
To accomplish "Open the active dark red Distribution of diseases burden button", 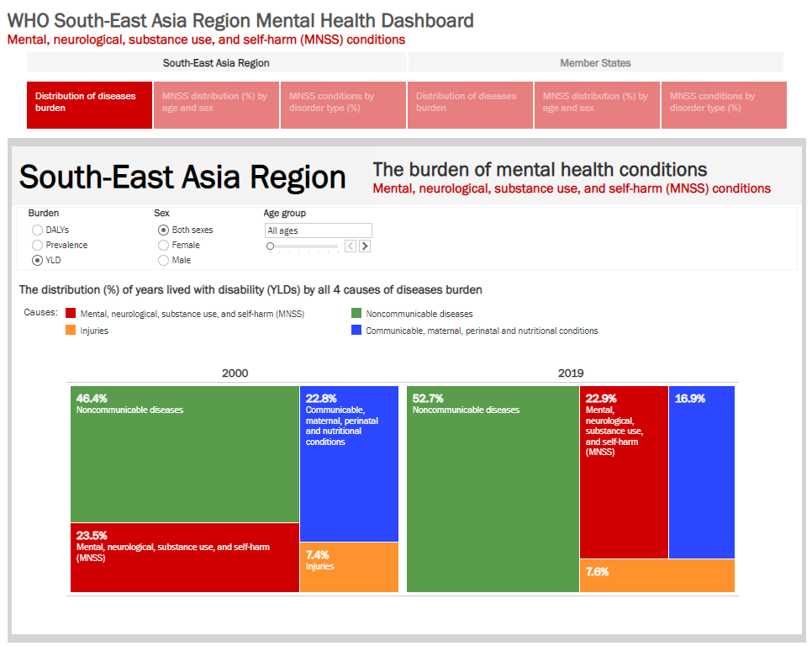I will click(x=89, y=104).
